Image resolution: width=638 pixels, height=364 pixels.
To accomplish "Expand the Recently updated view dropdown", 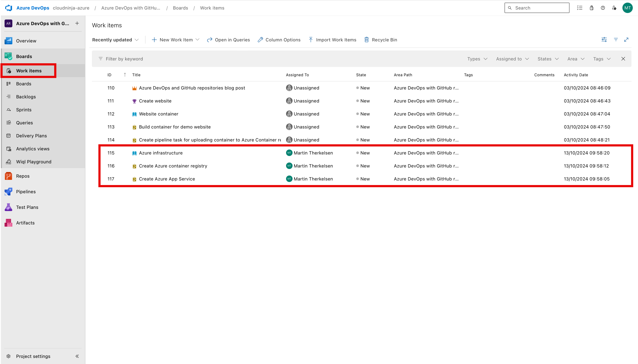I will tap(115, 40).
